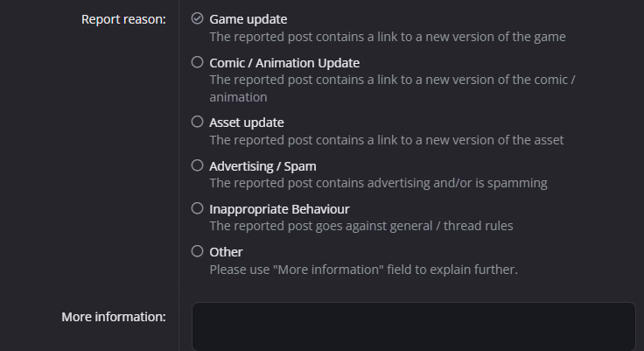Pick the Advertising / Spam radio circle

[x=197, y=165]
